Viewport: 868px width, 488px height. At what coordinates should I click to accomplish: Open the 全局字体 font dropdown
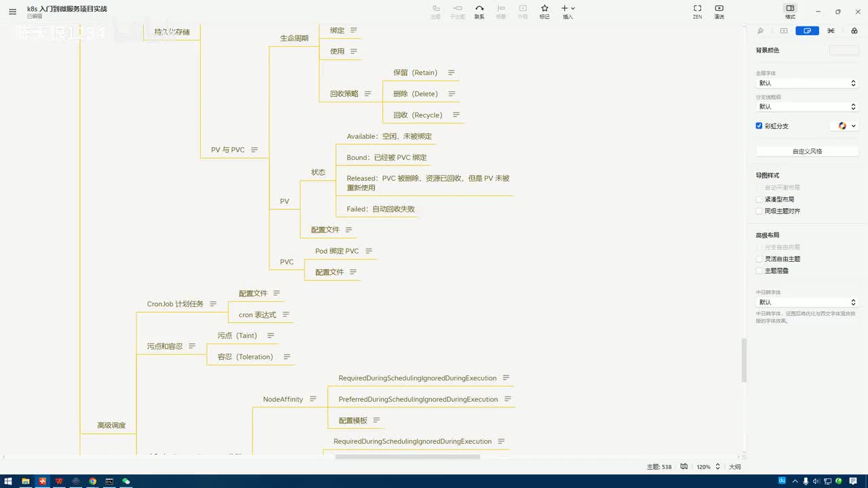pyautogui.click(x=807, y=83)
